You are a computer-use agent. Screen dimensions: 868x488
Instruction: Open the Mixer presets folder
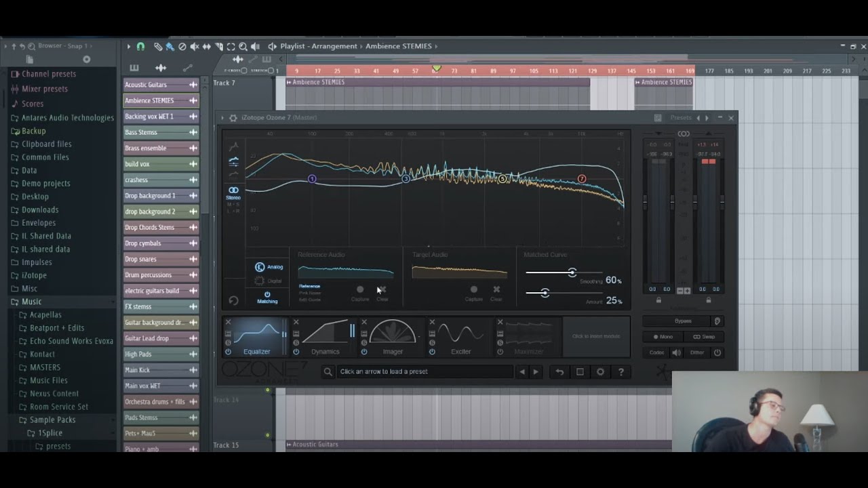click(45, 89)
